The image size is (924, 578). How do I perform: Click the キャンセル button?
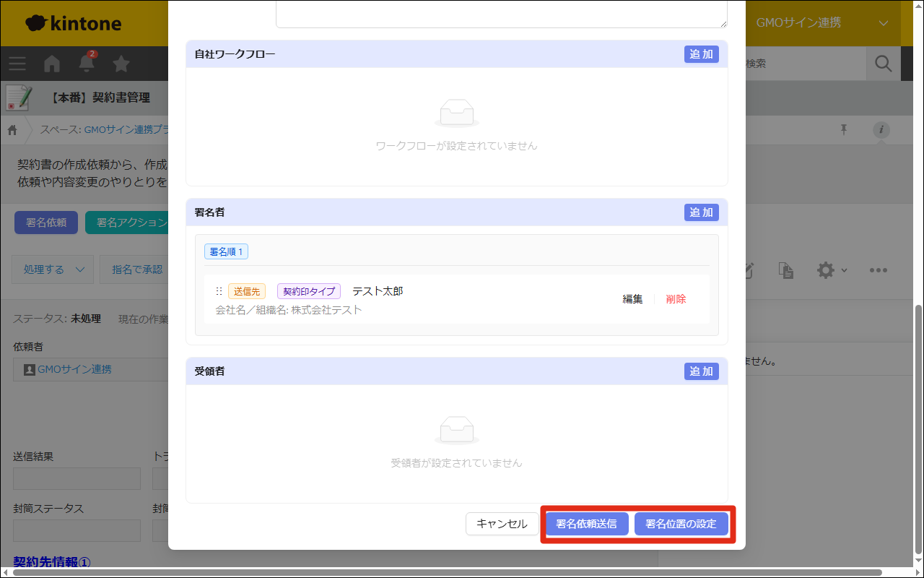click(x=502, y=524)
